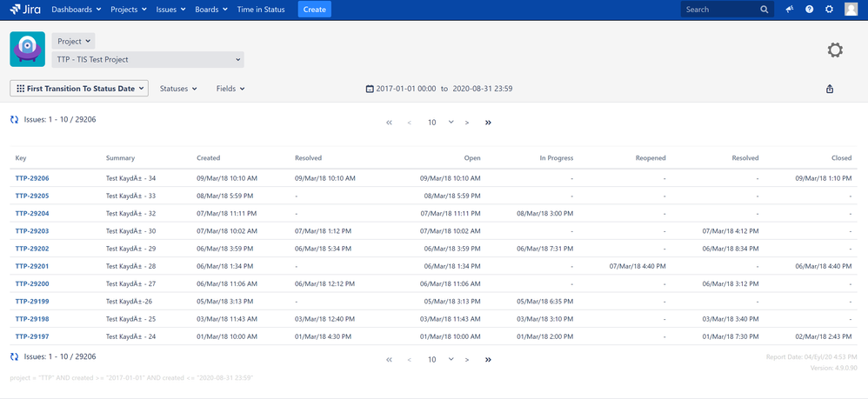Open issue TTP-29197
868x399 pixels.
(32, 336)
